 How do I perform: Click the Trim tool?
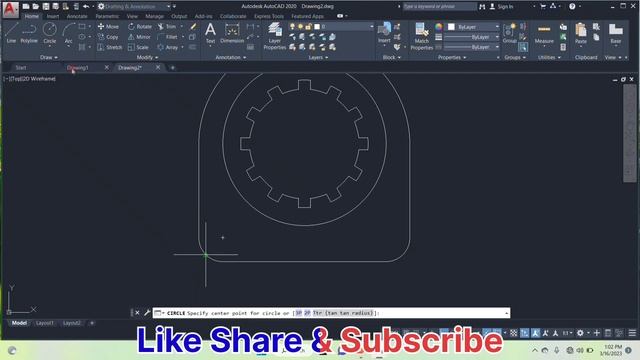point(167,27)
